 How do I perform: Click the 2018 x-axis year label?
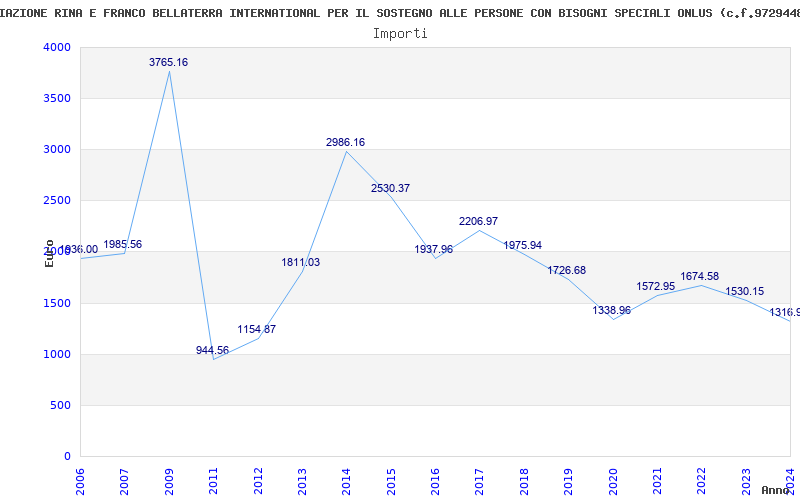click(524, 481)
